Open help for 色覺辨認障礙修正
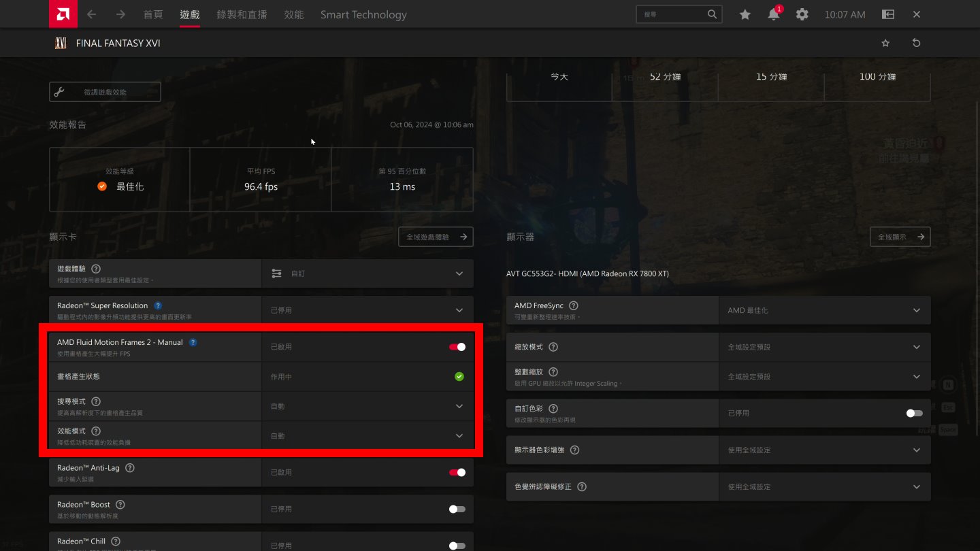Screen dimensions: 980x551 582,487
